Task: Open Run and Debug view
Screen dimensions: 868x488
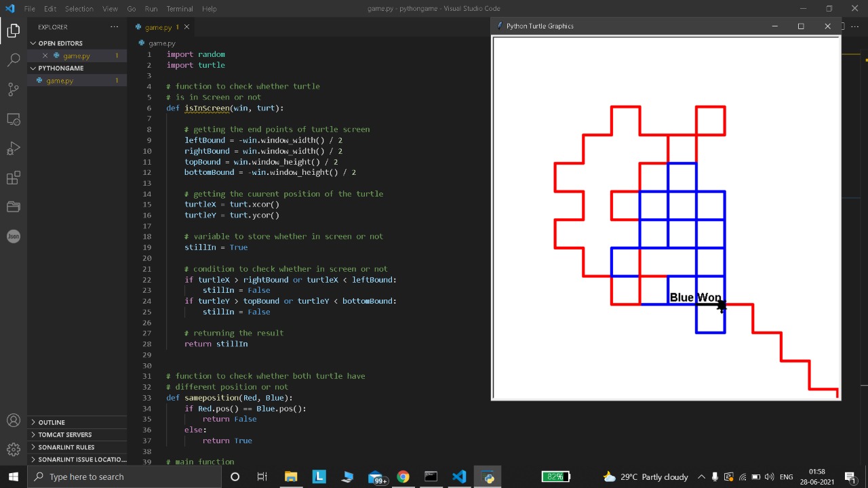Action: [x=14, y=148]
